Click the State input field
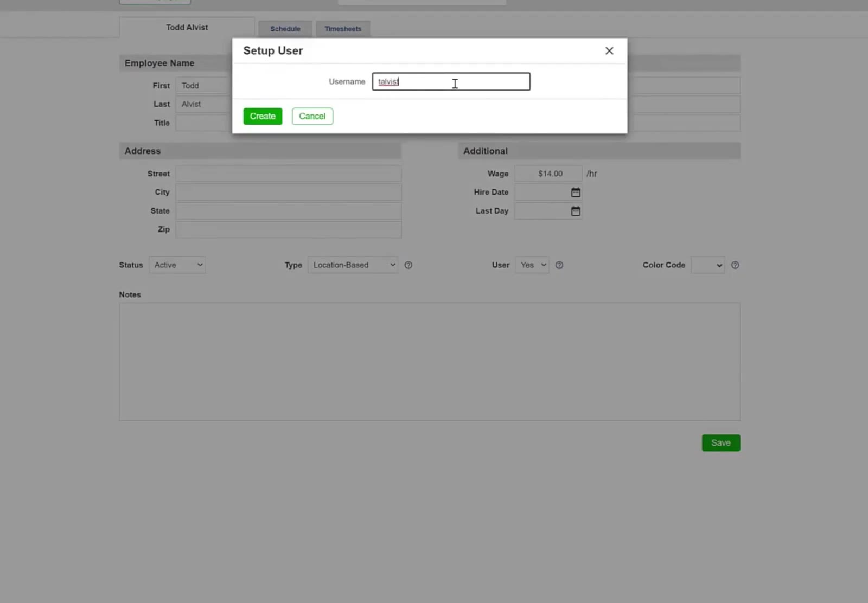 (289, 211)
